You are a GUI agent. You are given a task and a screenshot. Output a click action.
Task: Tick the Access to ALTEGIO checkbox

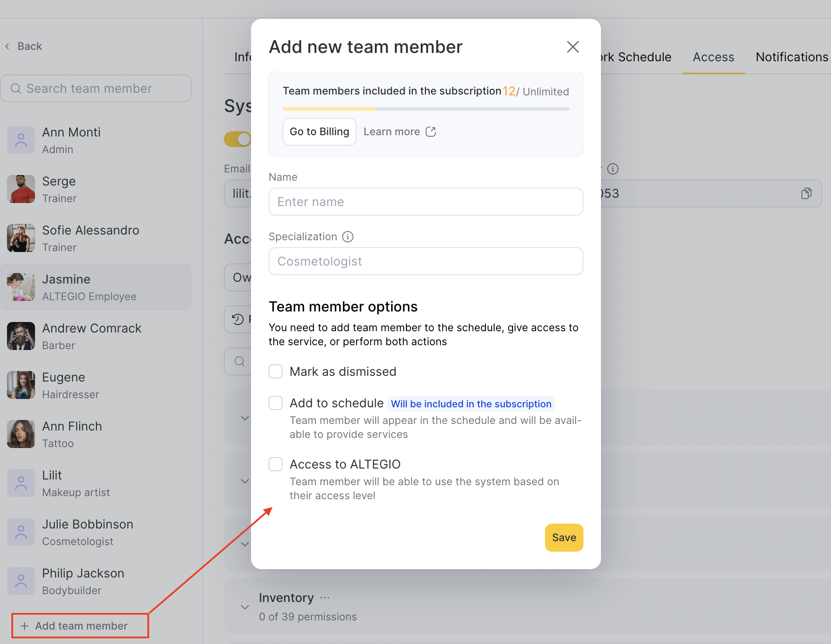276,464
